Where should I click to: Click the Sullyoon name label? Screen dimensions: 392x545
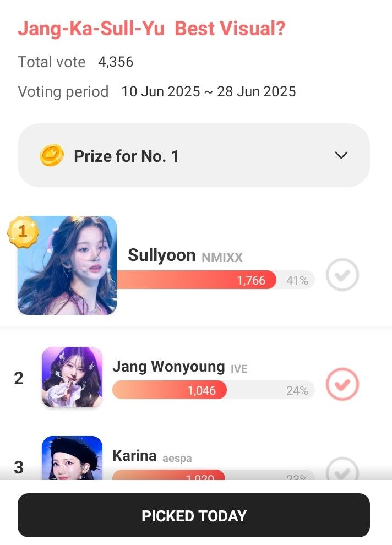[x=162, y=255]
